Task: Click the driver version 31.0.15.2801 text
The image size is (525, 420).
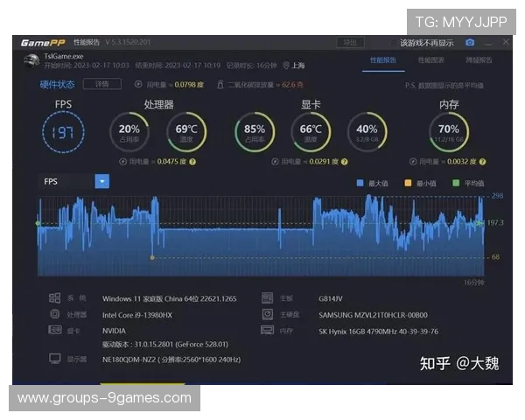Action: (x=165, y=344)
